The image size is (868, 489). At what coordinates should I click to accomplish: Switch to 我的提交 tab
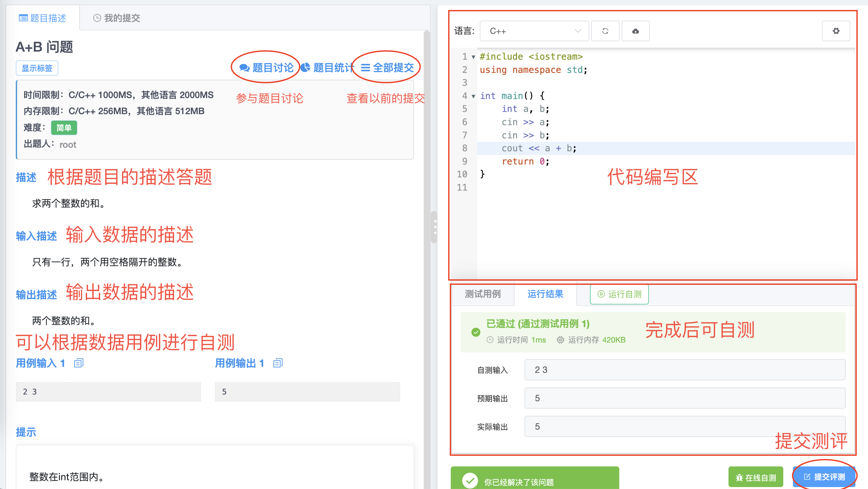(117, 18)
